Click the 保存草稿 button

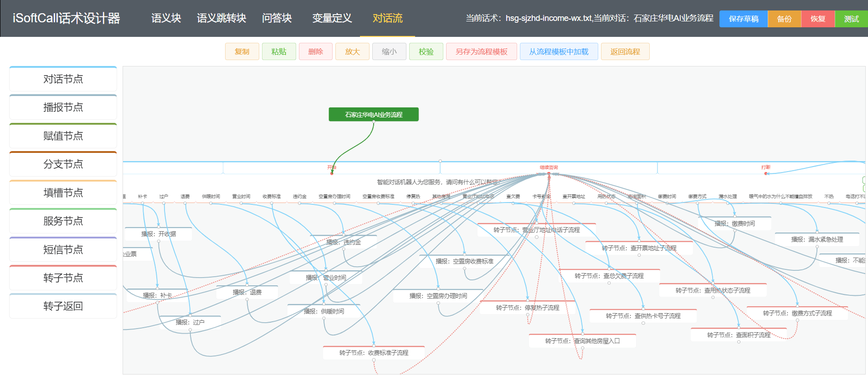coord(744,19)
